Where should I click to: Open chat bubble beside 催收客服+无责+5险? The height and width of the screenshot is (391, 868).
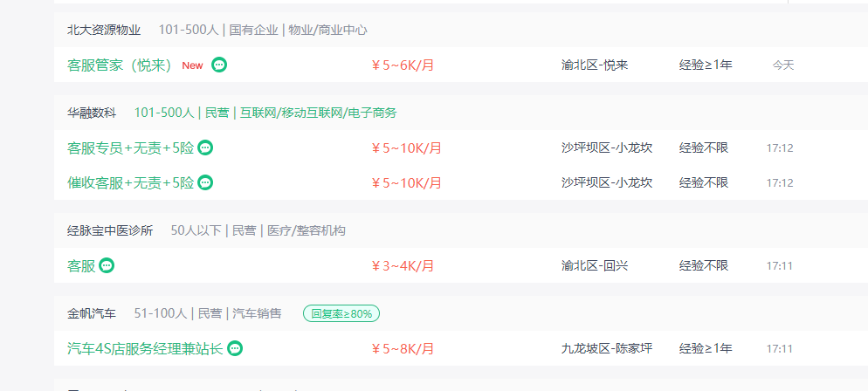205,182
